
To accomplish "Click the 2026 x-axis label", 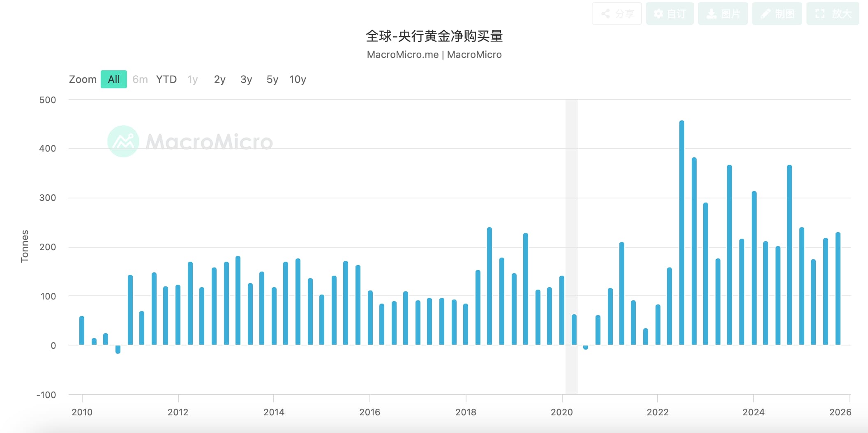I will pyautogui.click(x=840, y=412).
